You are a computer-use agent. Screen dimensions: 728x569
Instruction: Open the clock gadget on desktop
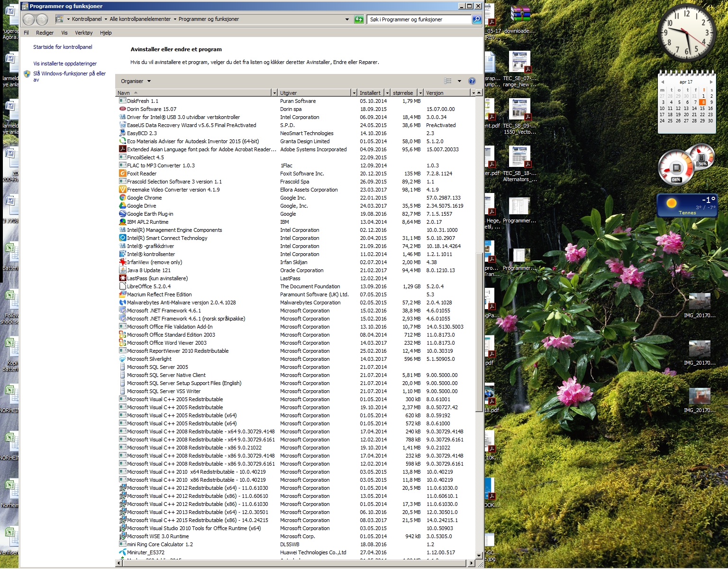686,32
